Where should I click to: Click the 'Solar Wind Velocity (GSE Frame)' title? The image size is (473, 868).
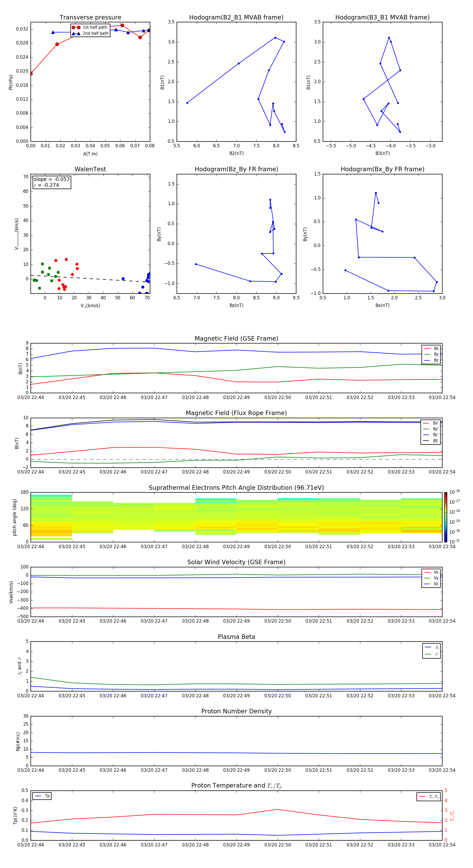click(236, 562)
